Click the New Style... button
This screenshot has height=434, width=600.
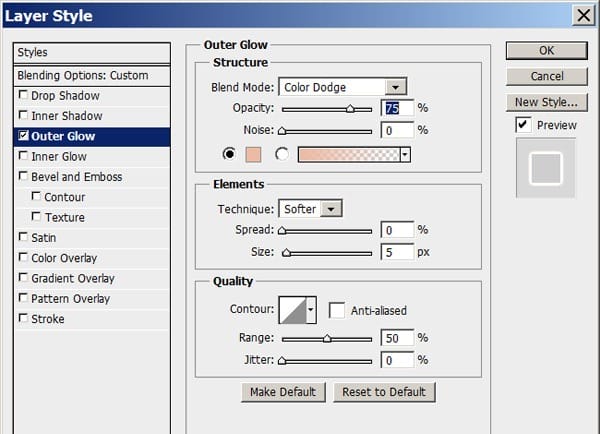tap(546, 102)
